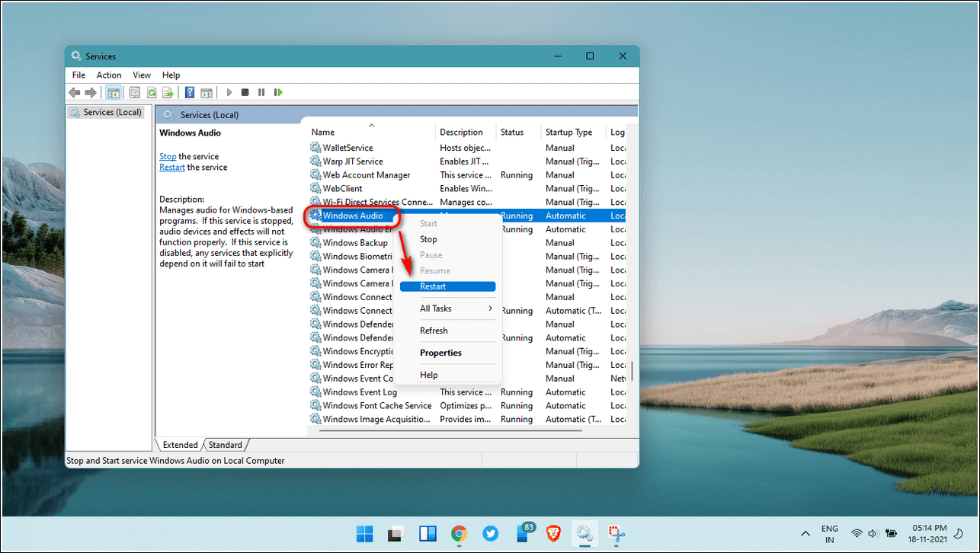980x553 pixels.
Task: Click the Stop the service link
Action: (167, 156)
